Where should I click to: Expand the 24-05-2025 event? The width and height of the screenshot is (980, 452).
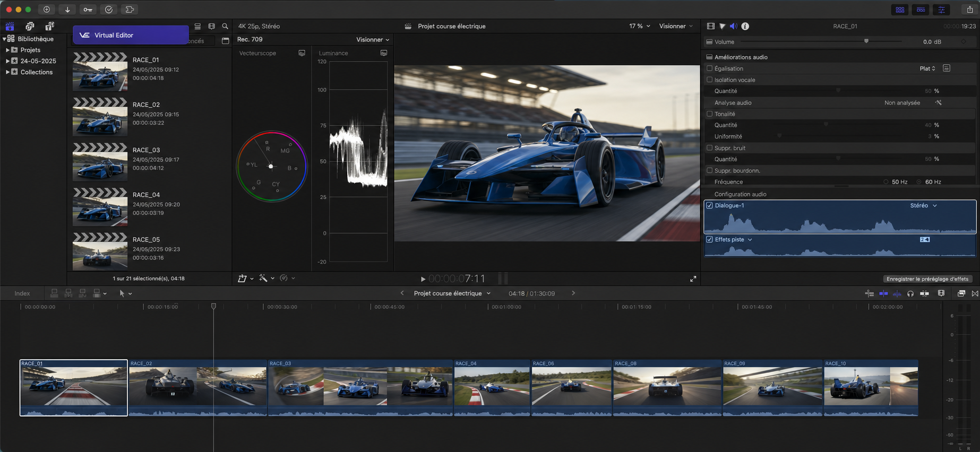(x=7, y=61)
